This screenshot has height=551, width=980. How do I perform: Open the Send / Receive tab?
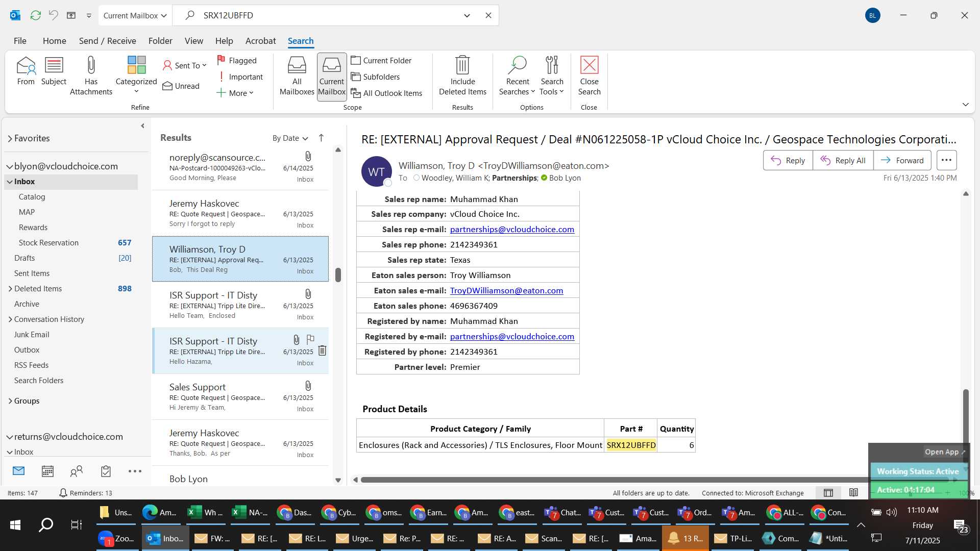tap(107, 41)
